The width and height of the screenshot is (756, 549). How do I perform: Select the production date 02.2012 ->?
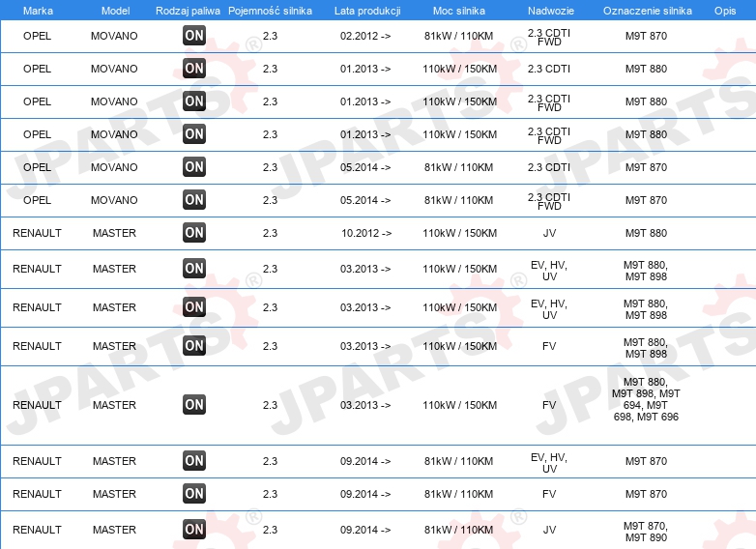pyautogui.click(x=365, y=36)
